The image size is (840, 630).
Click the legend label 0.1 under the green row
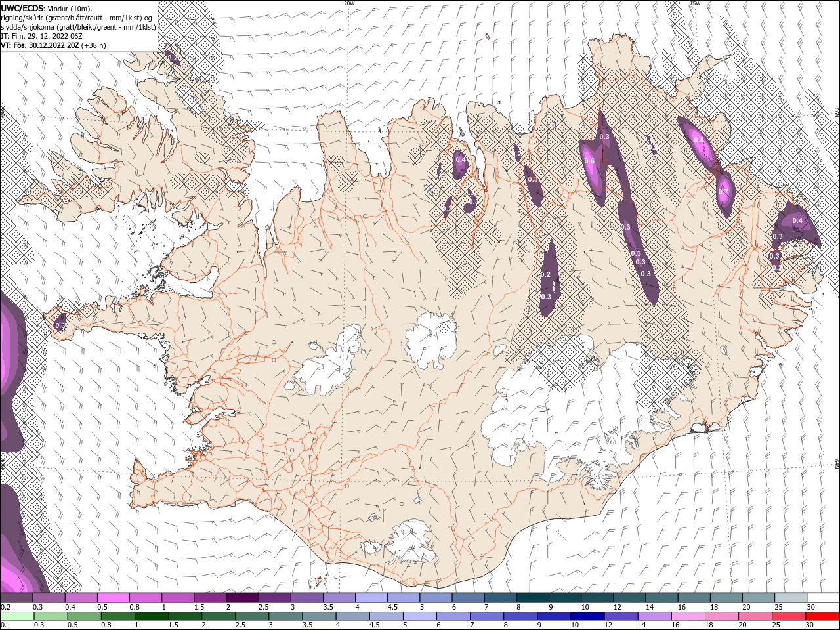[5, 625]
